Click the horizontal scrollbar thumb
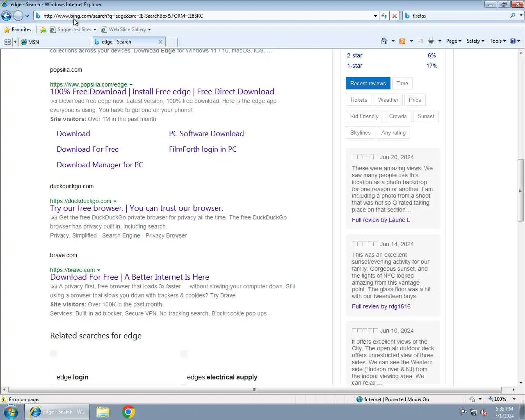Screen dimensions: 525x420 click(x=254, y=390)
